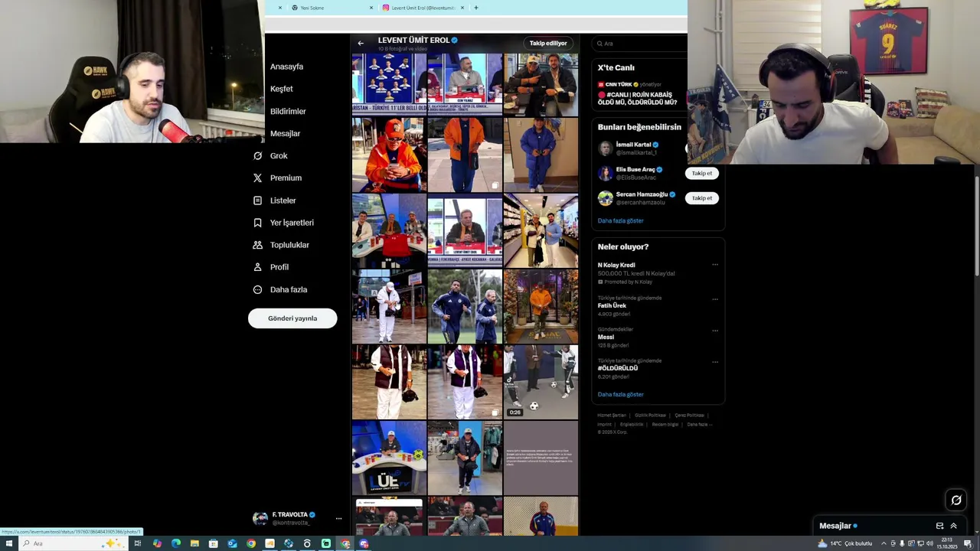The width and height of the screenshot is (980, 551).
Task: Open Listeler in the sidebar
Action: pos(274,201)
